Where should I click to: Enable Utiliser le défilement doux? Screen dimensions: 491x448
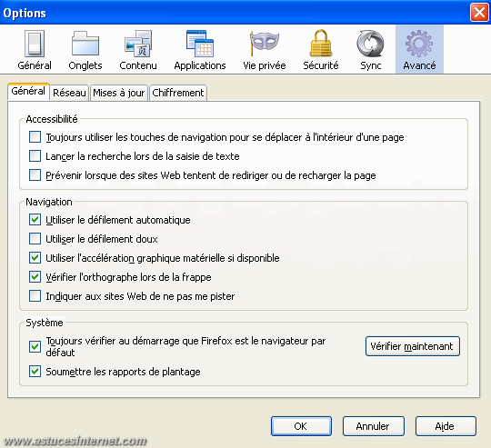(x=35, y=239)
